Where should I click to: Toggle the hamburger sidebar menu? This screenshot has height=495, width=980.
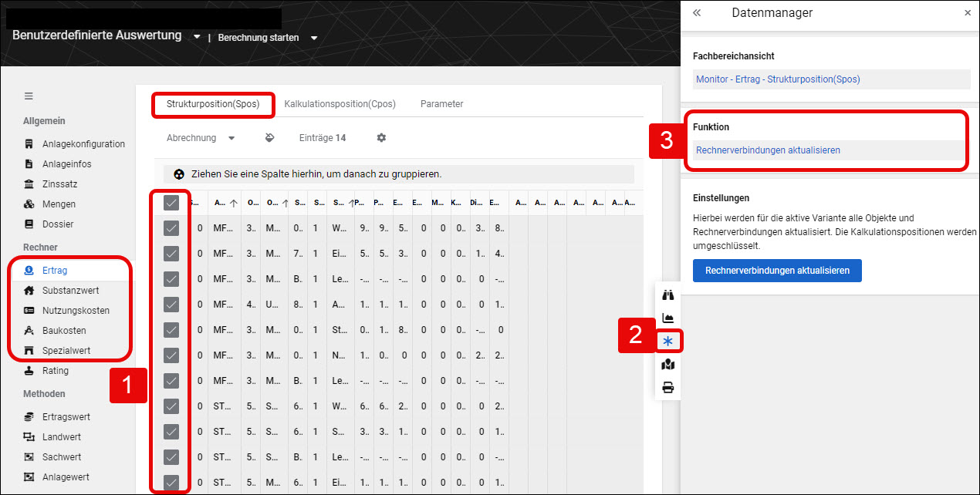click(29, 96)
